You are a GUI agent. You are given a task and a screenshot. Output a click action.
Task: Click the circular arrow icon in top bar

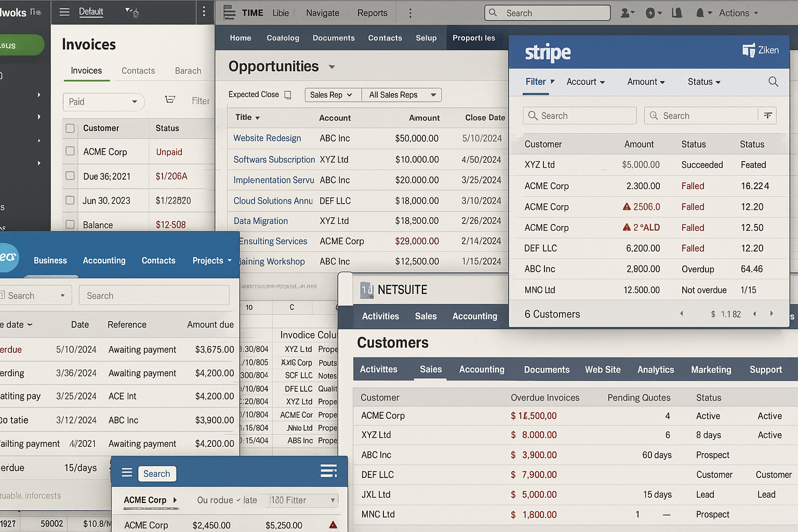[x=650, y=13]
